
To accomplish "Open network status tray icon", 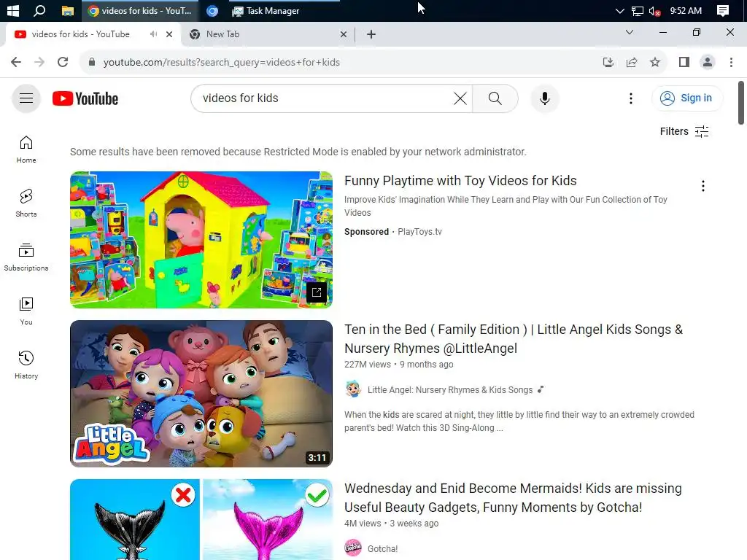I will pyautogui.click(x=637, y=10).
